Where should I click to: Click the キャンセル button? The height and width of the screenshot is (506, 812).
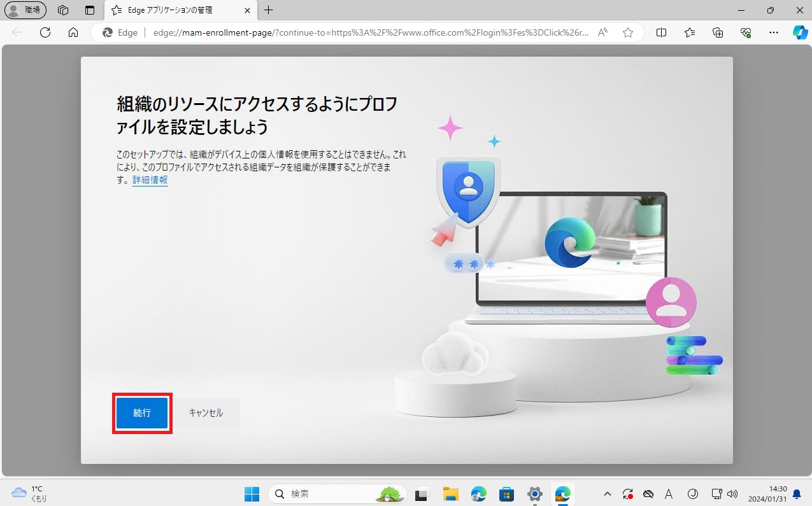[x=206, y=413]
